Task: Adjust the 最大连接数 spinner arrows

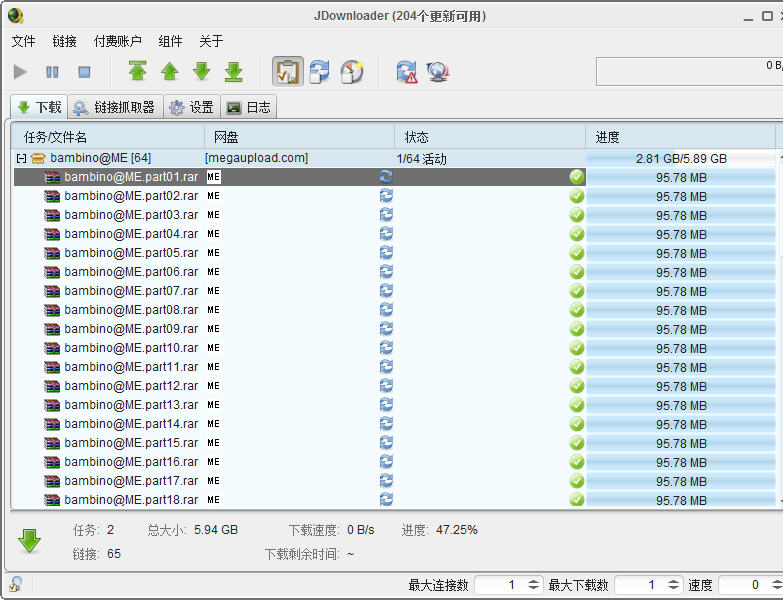Action: (533, 585)
